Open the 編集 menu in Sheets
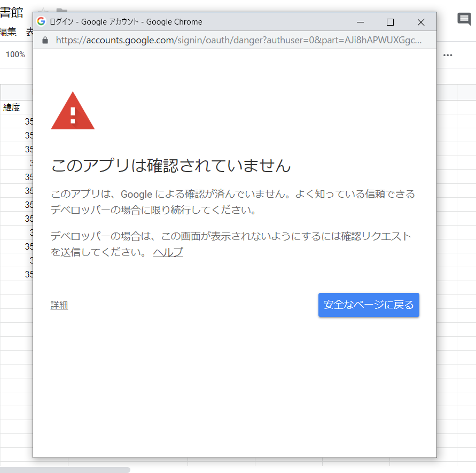This screenshot has height=473, width=476. tap(8, 32)
